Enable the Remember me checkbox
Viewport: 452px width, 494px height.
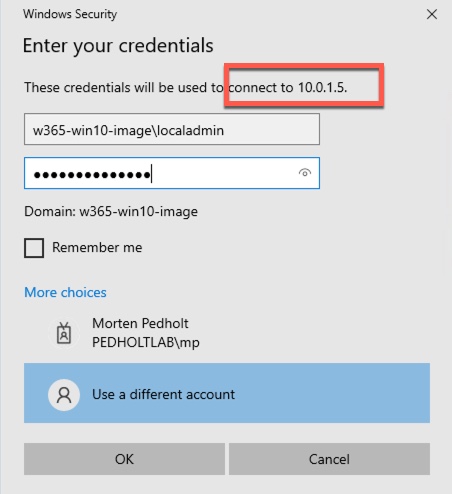[34, 248]
